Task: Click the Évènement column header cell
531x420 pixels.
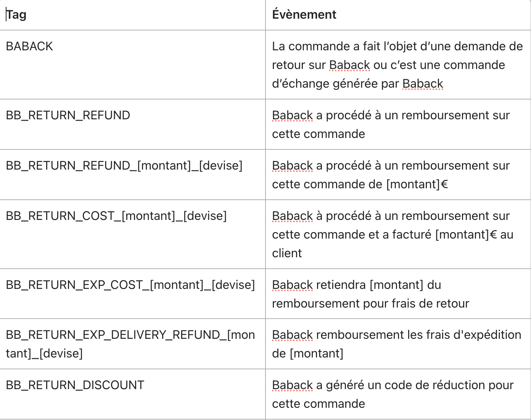Action: [398, 15]
